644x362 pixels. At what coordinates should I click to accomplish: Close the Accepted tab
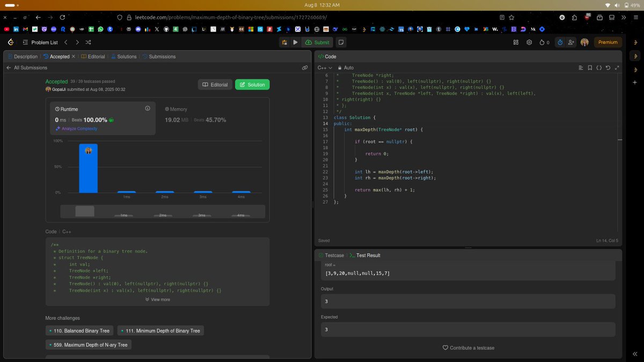pyautogui.click(x=74, y=56)
